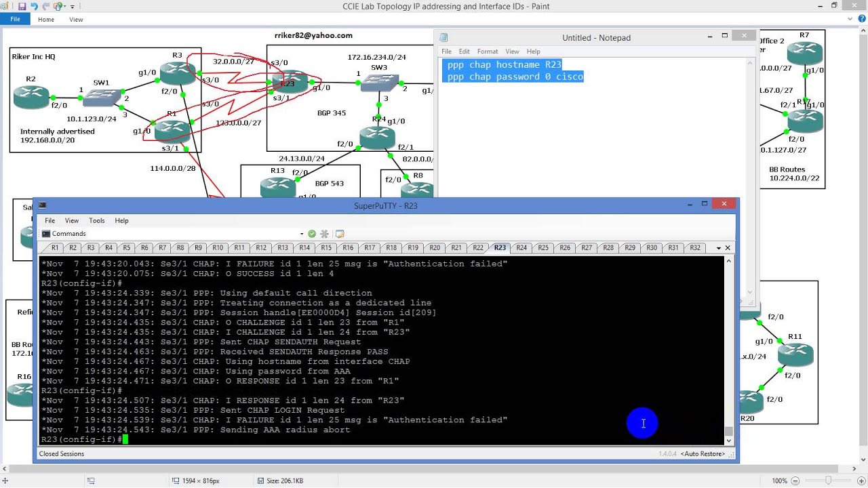Screen dimensions: 868x488
Task: Switch to the R8 session tab
Action: [x=180, y=248]
